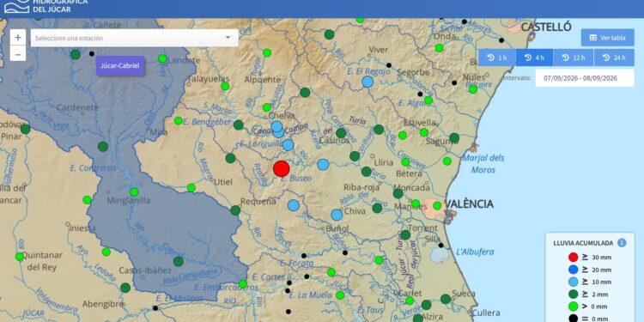Click the dark green station near Moncada
This screenshot has width=644, height=322.
click(398, 193)
